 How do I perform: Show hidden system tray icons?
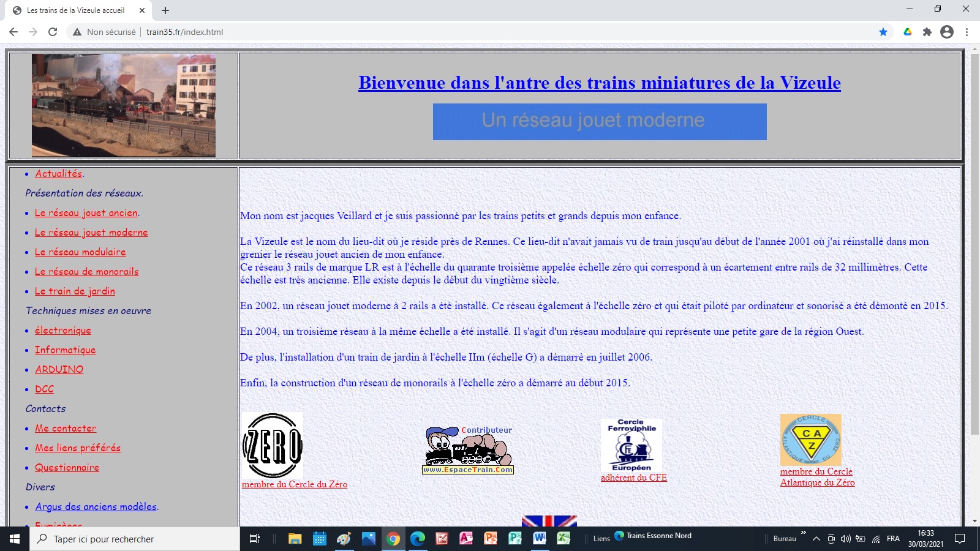tap(816, 539)
